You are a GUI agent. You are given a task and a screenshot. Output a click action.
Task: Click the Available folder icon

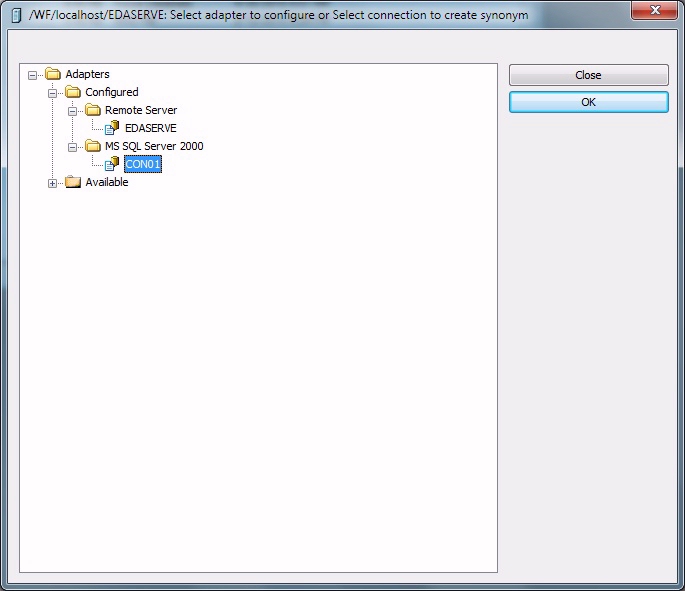(73, 182)
